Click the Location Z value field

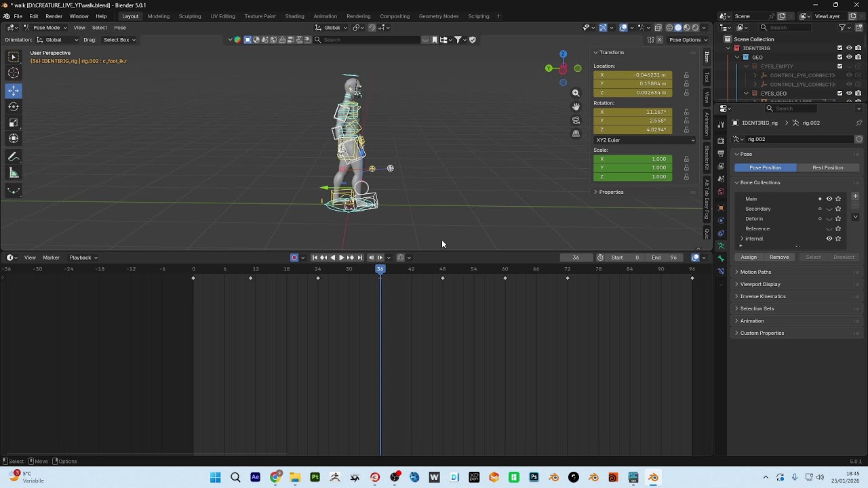(633, 93)
